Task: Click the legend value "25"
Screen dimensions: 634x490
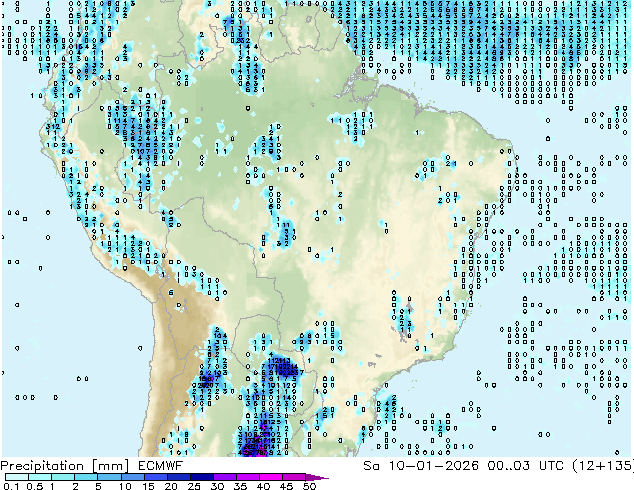Action: pos(194,486)
